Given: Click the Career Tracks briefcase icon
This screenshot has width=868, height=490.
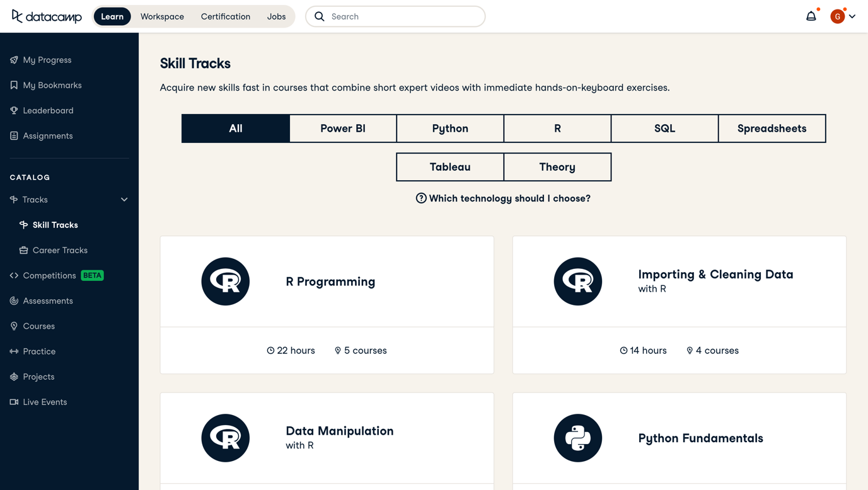Looking at the screenshot, I should point(23,250).
